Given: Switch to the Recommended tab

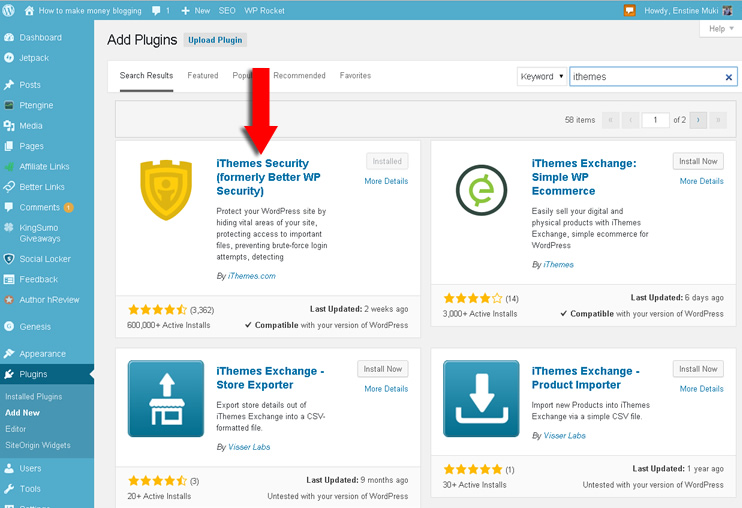Looking at the screenshot, I should (299, 76).
